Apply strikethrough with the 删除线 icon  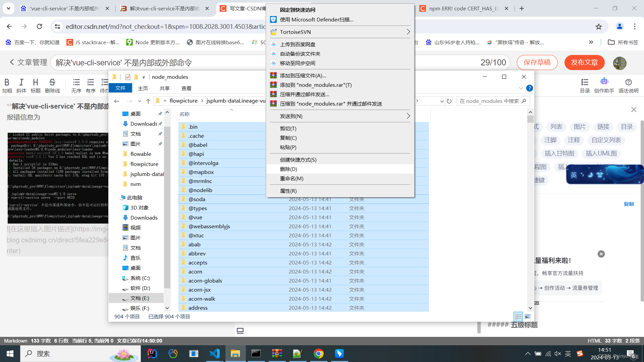tap(52, 83)
